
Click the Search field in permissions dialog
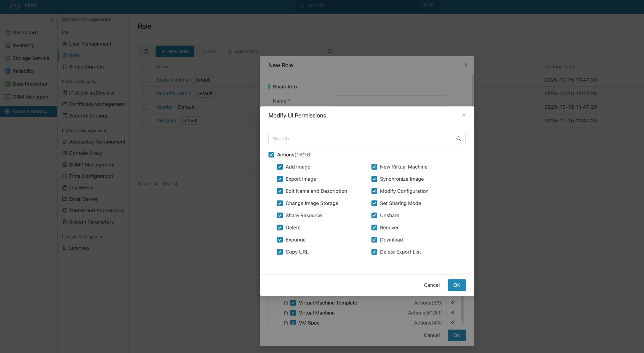click(x=361, y=138)
